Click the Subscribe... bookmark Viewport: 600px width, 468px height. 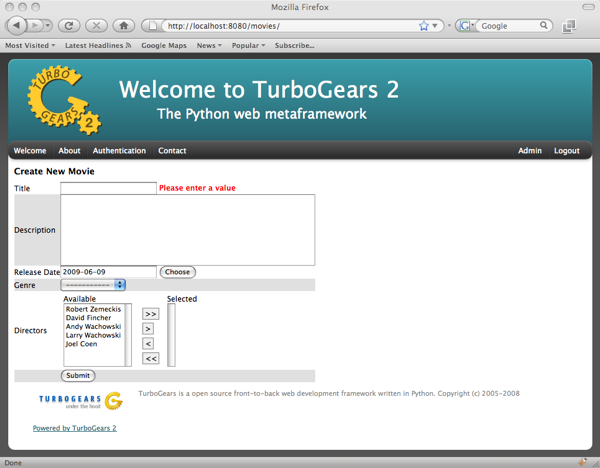coord(294,45)
